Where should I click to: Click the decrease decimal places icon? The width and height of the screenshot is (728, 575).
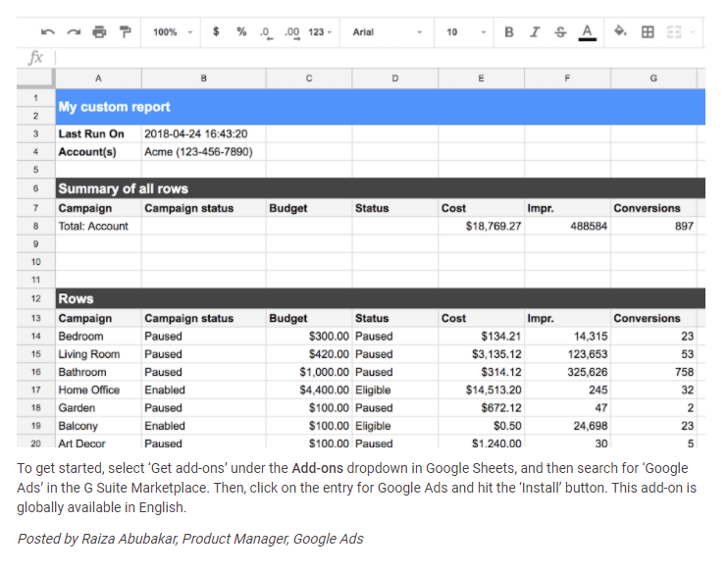pos(266,32)
